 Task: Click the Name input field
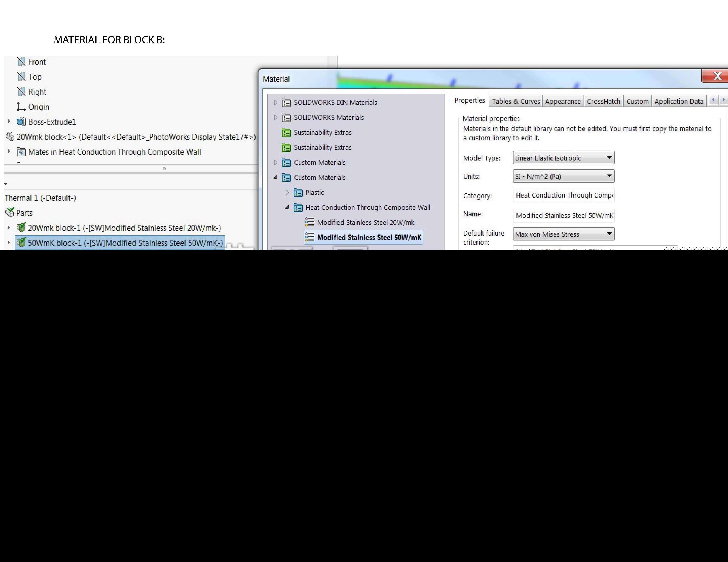(x=564, y=215)
